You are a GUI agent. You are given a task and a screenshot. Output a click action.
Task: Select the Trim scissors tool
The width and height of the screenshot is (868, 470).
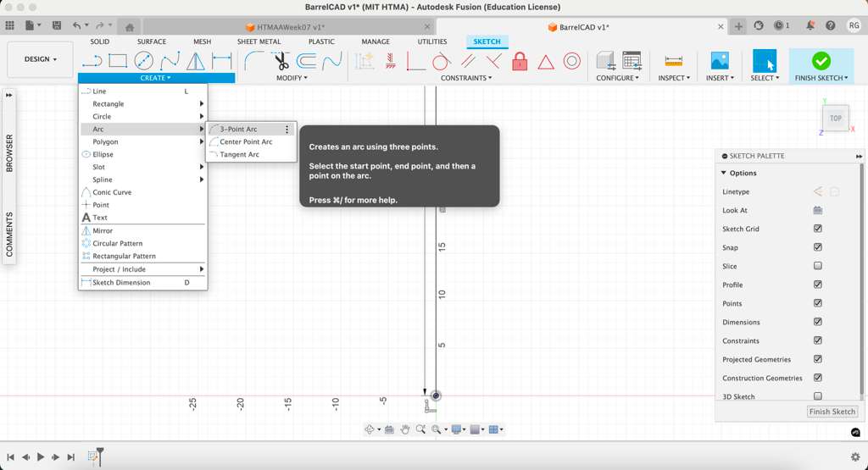[x=281, y=61]
